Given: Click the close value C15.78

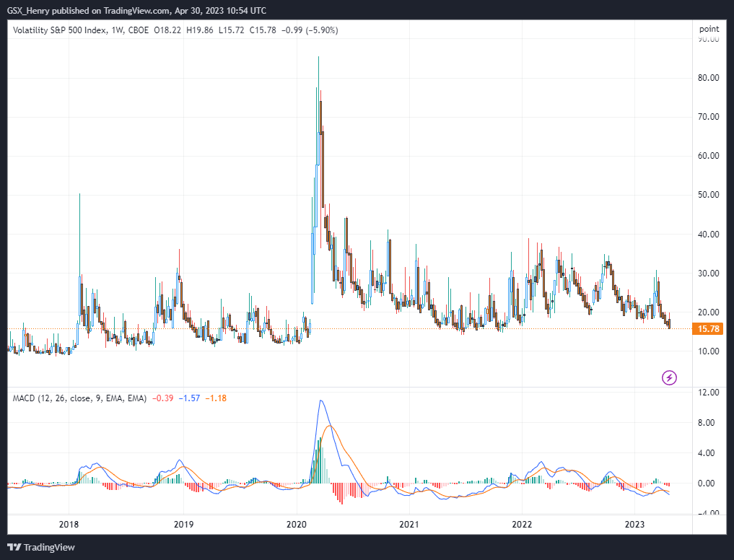Looking at the screenshot, I should tap(263, 30).
